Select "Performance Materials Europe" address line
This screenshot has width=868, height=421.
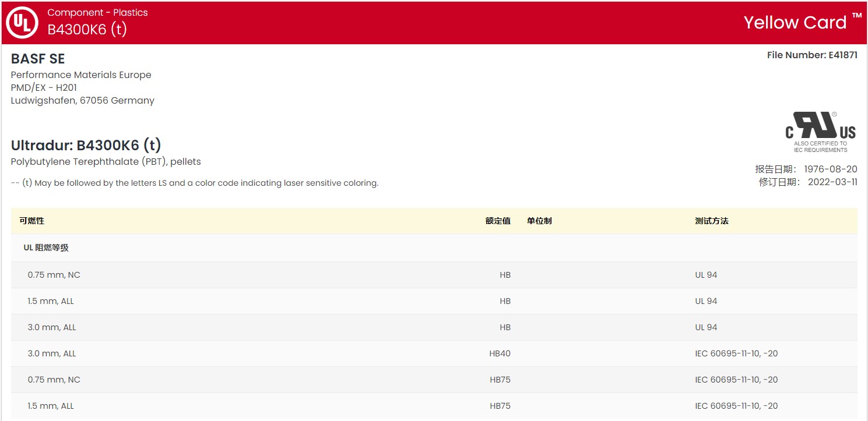[x=81, y=75]
